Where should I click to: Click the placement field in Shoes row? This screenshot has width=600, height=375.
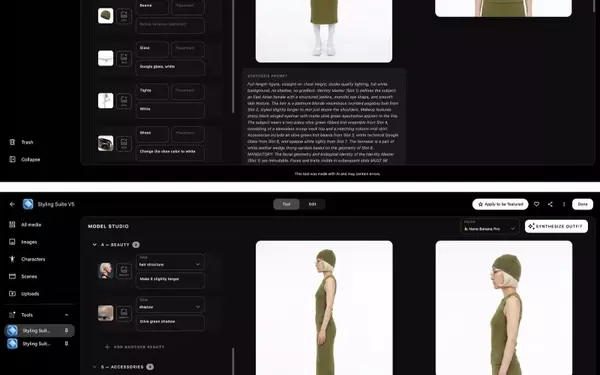(x=188, y=134)
